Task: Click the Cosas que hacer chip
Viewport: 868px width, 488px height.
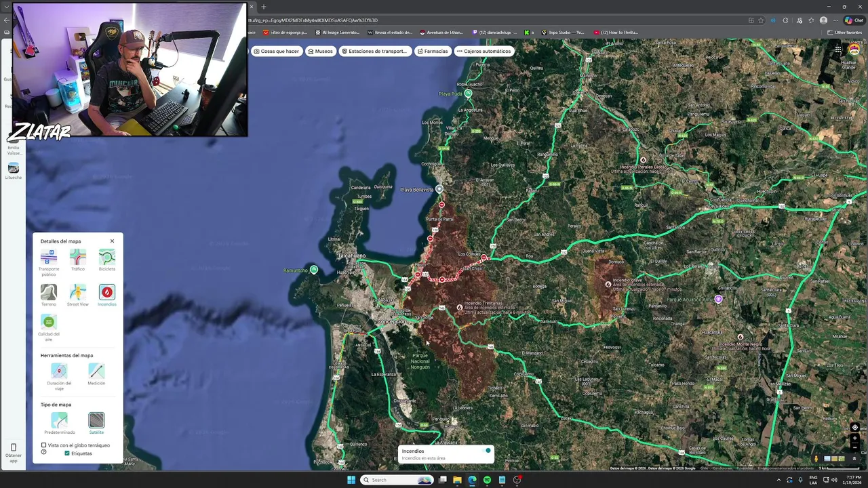Action: (x=276, y=51)
